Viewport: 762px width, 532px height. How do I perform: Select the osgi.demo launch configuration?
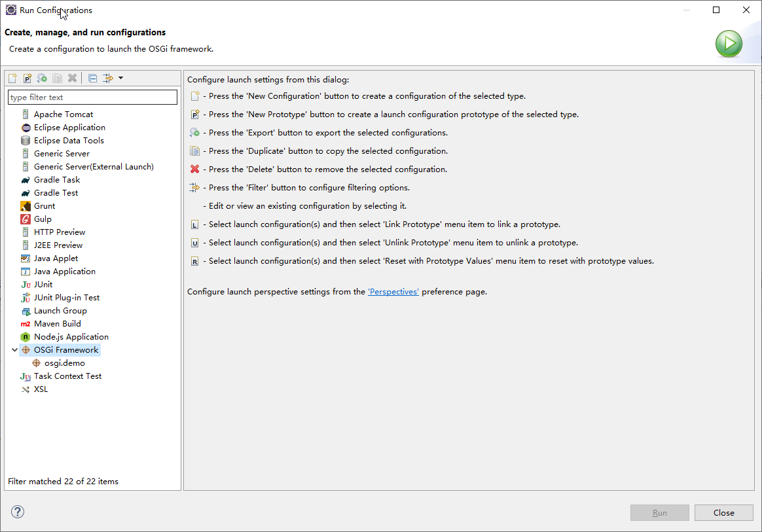tap(64, 363)
